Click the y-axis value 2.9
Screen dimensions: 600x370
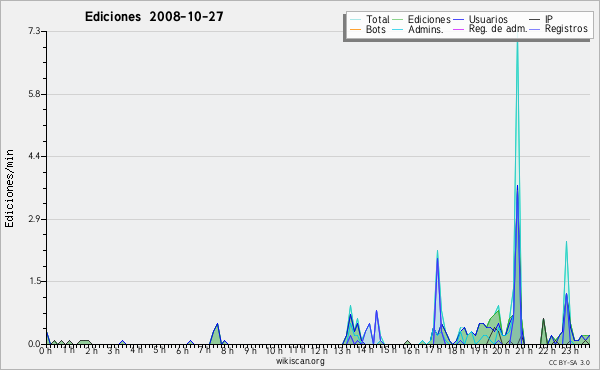point(34,219)
